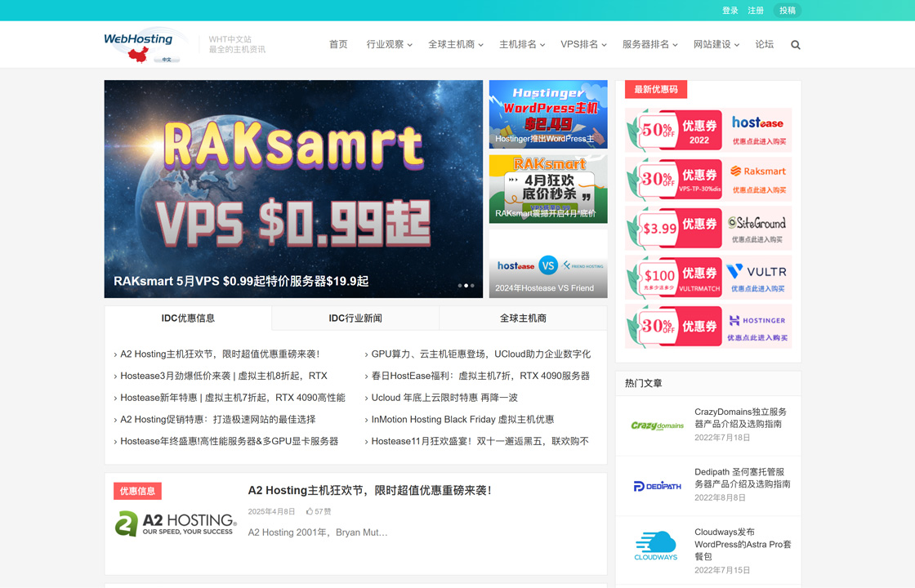
Task: Click the 投稿 submit button
Action: tap(788, 11)
